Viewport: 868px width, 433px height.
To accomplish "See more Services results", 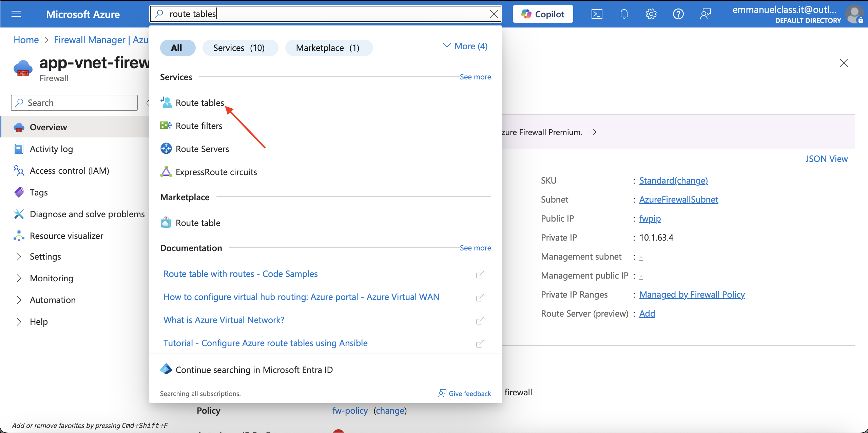I will pyautogui.click(x=475, y=77).
